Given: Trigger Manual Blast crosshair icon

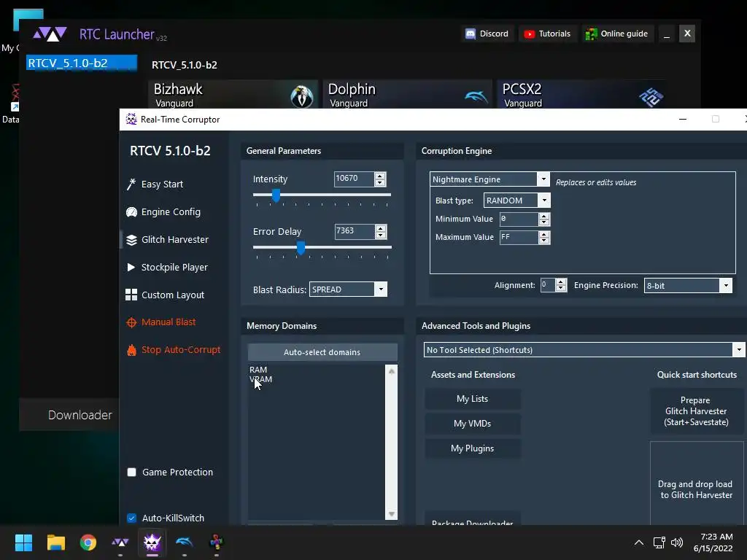Looking at the screenshot, I should tap(131, 322).
